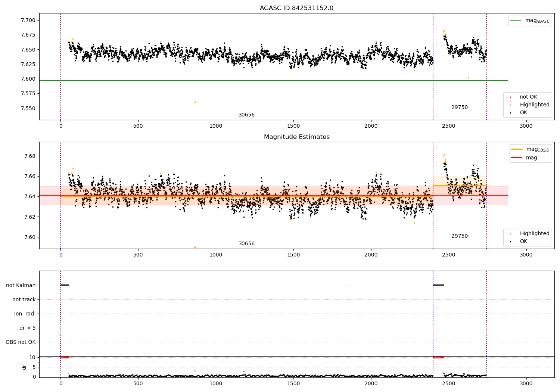Click the 'not track' axis label

tap(24, 299)
